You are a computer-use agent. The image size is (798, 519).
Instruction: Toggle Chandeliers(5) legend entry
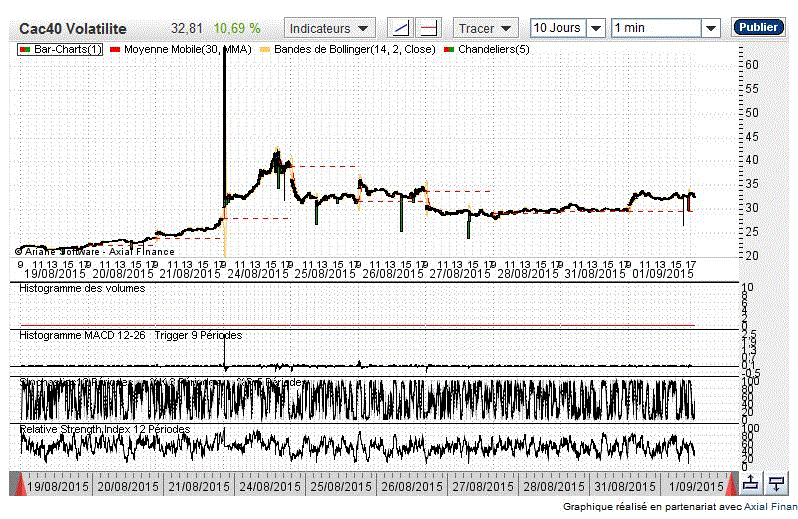tap(493, 49)
